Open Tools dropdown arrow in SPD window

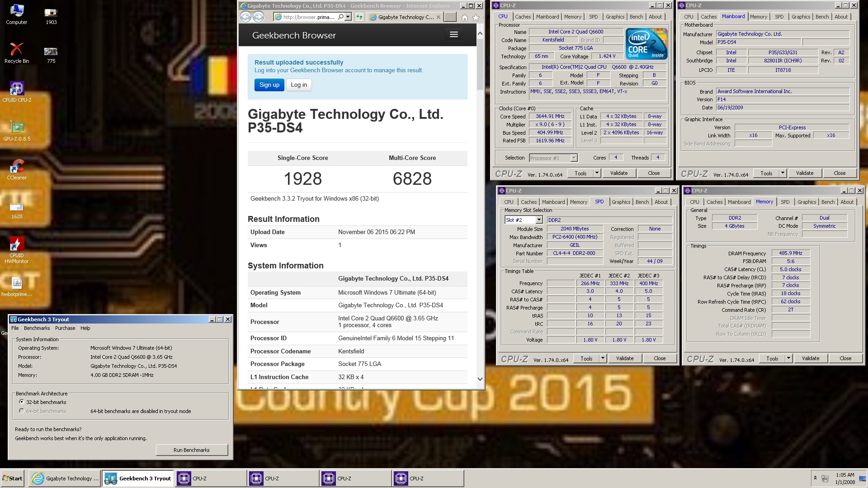coord(603,358)
